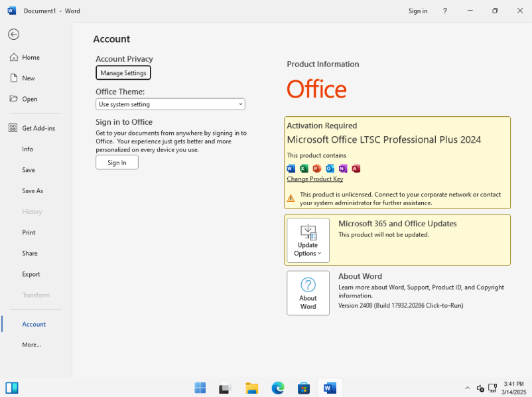
Task: Click the 'Microsoft Office LTSC Professional Plus 2024' text
Action: (x=383, y=139)
